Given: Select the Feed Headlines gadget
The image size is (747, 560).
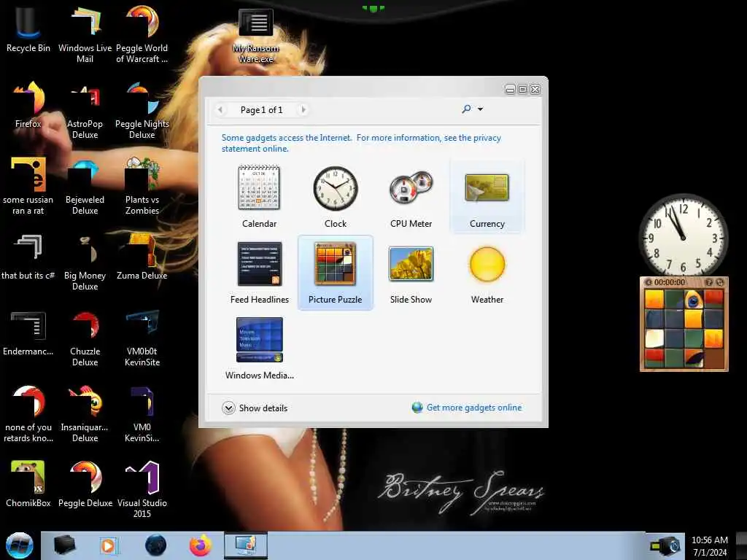Looking at the screenshot, I should (x=260, y=273).
